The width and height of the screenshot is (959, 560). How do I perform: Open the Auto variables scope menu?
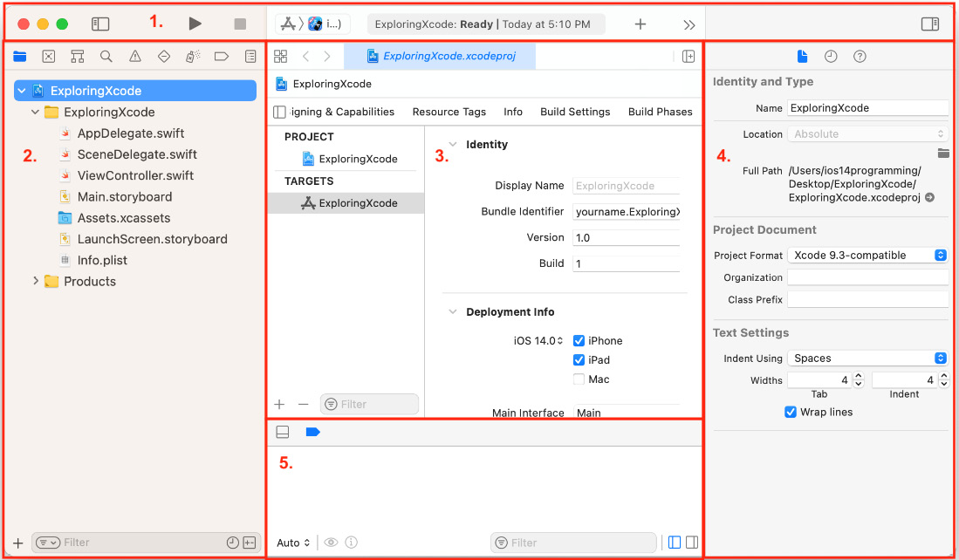coord(293,543)
